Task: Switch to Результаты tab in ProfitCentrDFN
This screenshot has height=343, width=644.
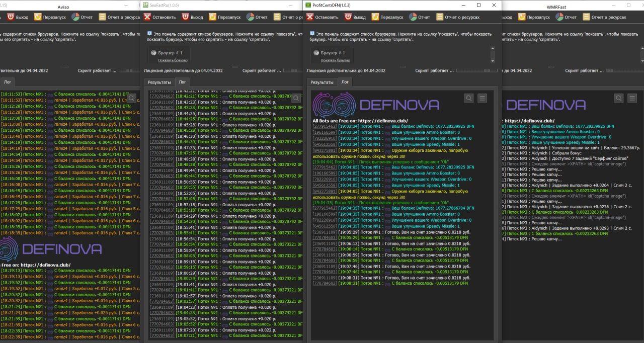Action: point(321,82)
